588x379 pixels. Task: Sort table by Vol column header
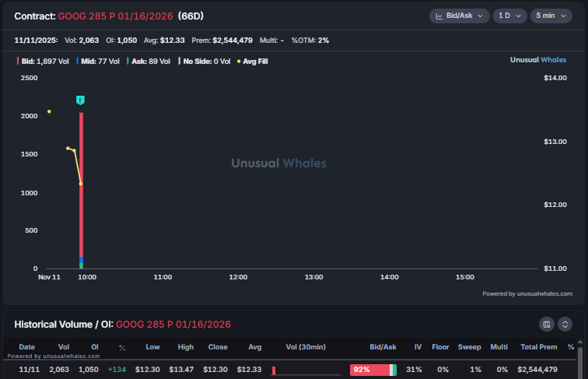click(64, 347)
